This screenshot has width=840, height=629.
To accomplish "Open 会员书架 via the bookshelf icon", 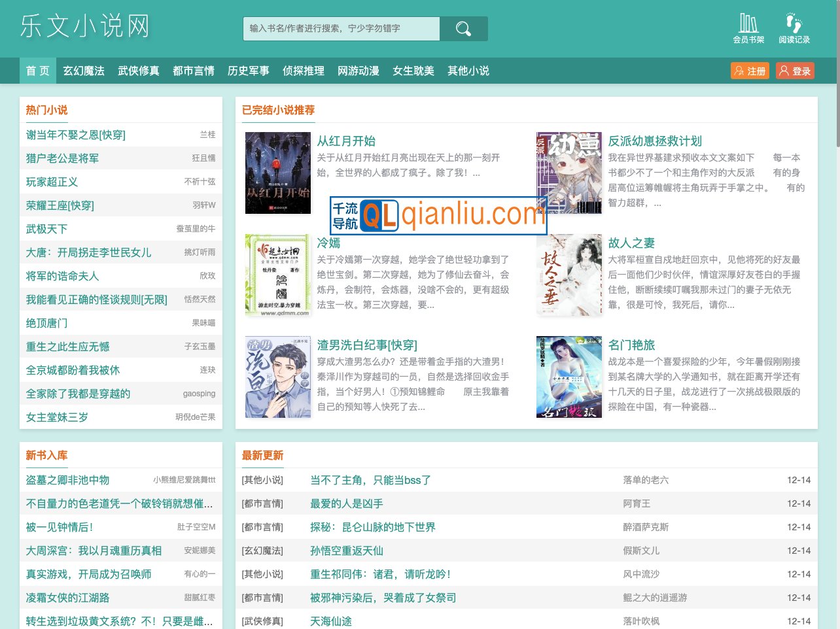I will (x=748, y=26).
